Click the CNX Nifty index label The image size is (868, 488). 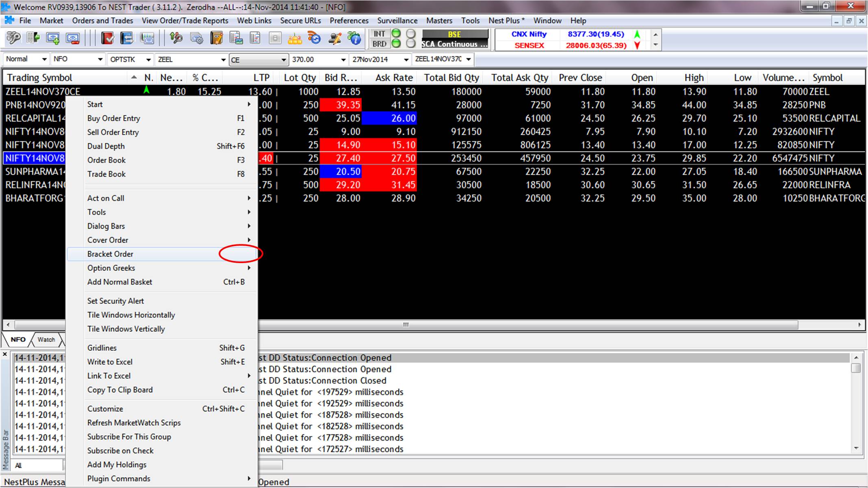tap(529, 35)
